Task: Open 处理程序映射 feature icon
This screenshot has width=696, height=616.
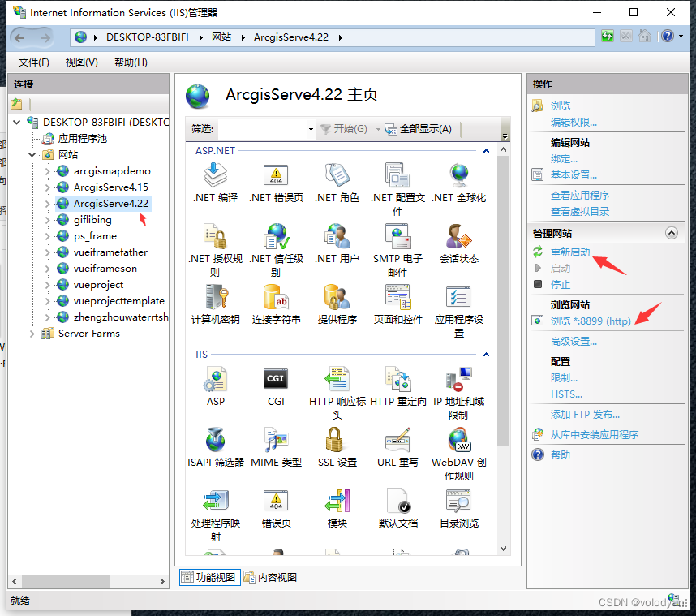Action: click(214, 501)
